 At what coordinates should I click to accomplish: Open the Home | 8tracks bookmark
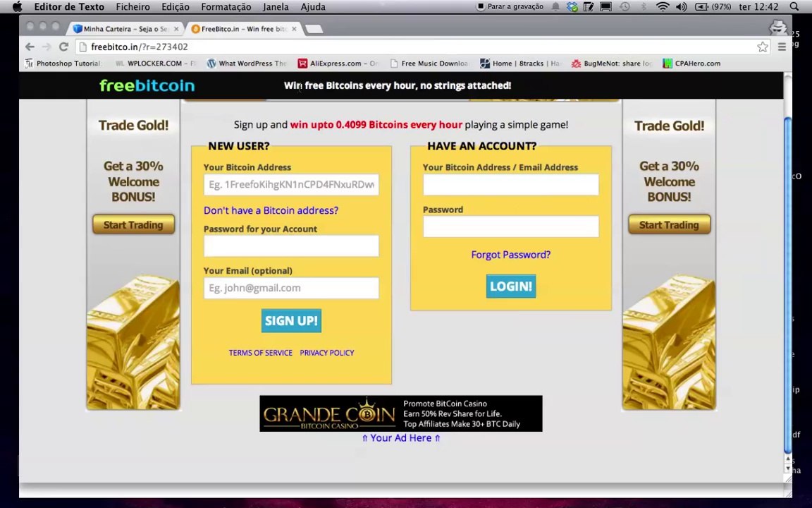(x=520, y=64)
